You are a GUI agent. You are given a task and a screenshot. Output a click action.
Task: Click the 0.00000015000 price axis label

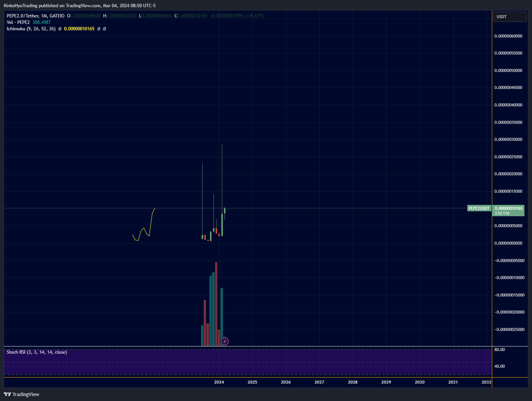[x=508, y=191]
